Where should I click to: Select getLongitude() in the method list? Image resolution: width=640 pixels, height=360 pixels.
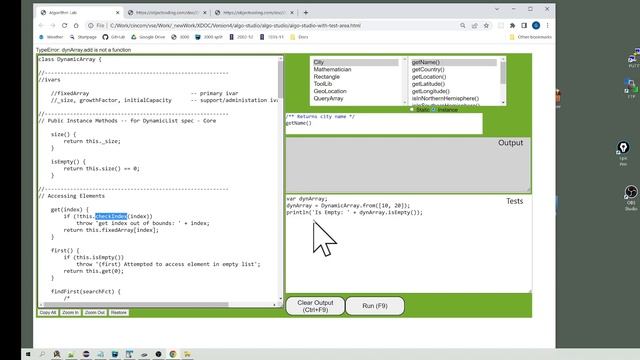click(454, 91)
